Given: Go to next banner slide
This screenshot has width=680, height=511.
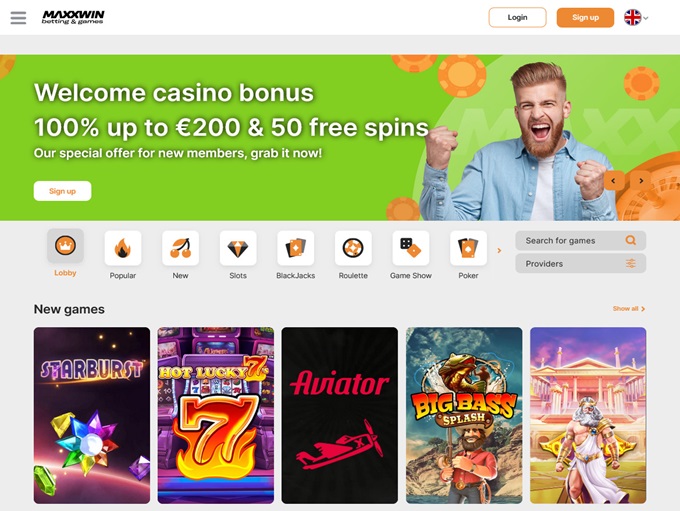Looking at the screenshot, I should click(641, 180).
